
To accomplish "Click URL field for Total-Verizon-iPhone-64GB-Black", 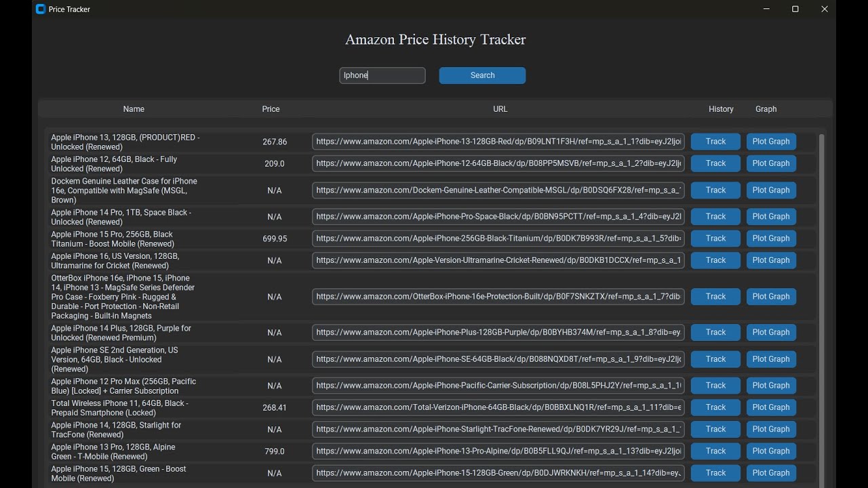I will [x=498, y=407].
